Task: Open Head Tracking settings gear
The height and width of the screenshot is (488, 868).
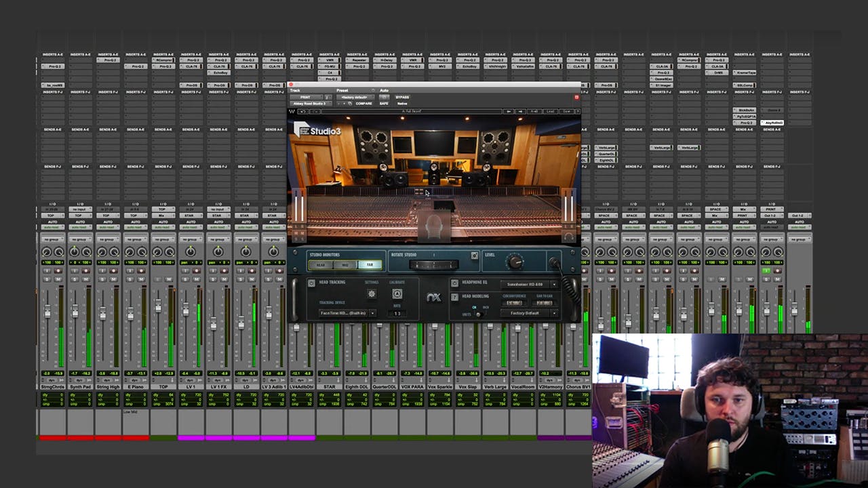Action: tap(372, 293)
